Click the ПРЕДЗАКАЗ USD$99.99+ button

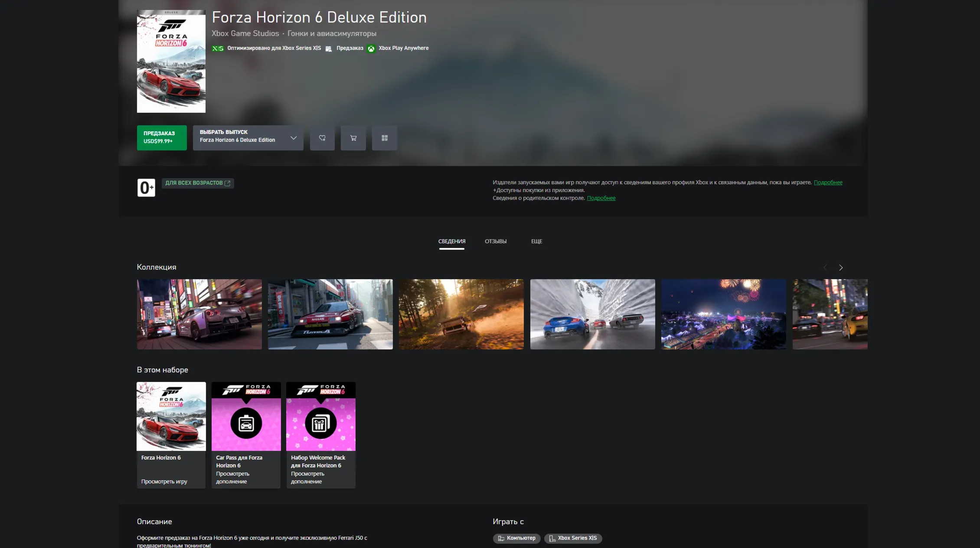pyautogui.click(x=162, y=138)
